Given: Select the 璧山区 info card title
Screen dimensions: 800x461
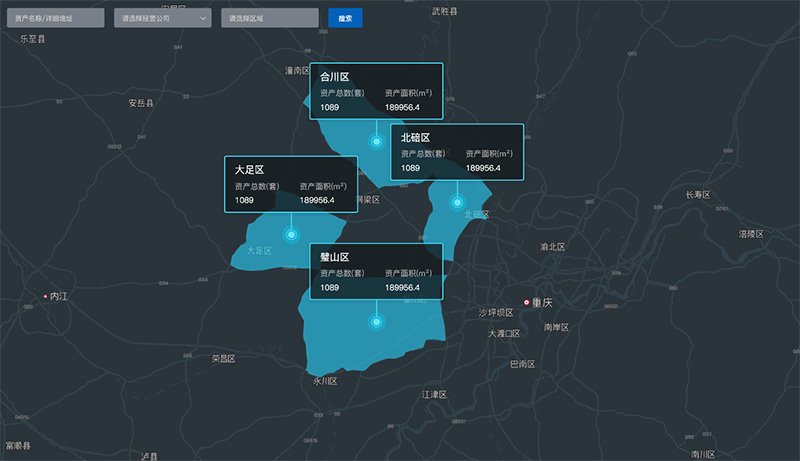Looking at the screenshot, I should click(x=335, y=257).
